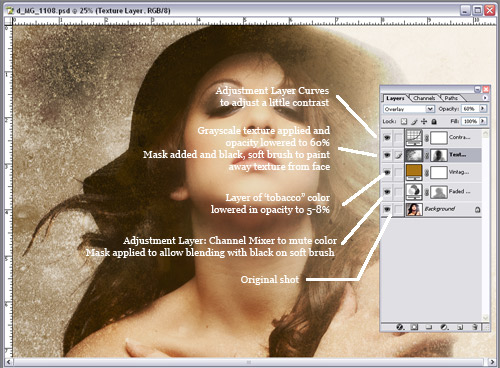Toggle link box on Vintage layer
This screenshot has width=500, height=368.
[x=399, y=172]
